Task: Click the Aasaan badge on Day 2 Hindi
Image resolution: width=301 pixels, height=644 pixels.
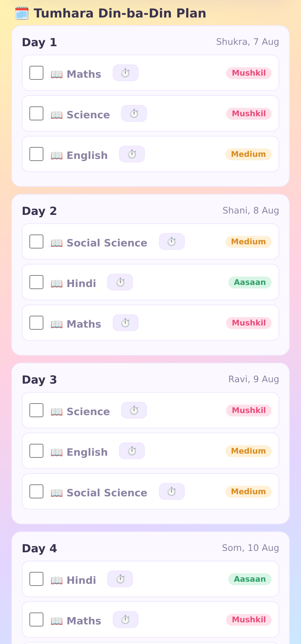Action: pos(250,282)
